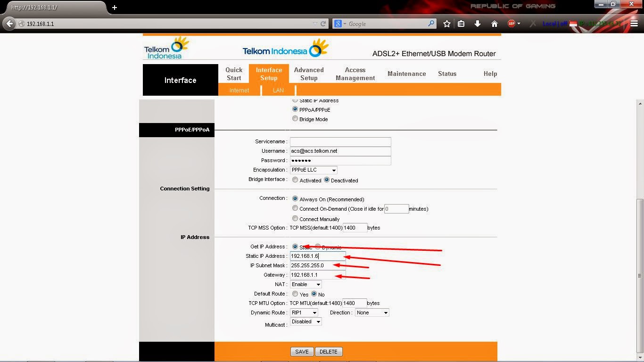
Task: Open the Status tab
Action: point(447,74)
